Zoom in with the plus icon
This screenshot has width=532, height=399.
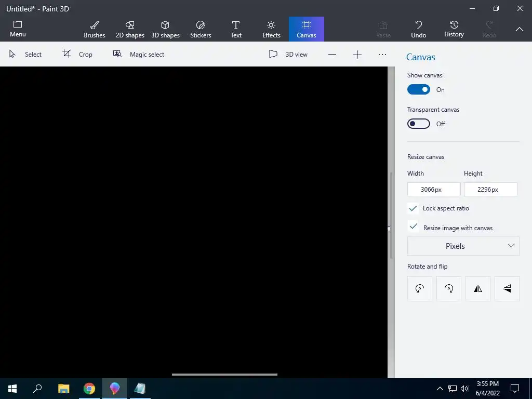click(357, 55)
